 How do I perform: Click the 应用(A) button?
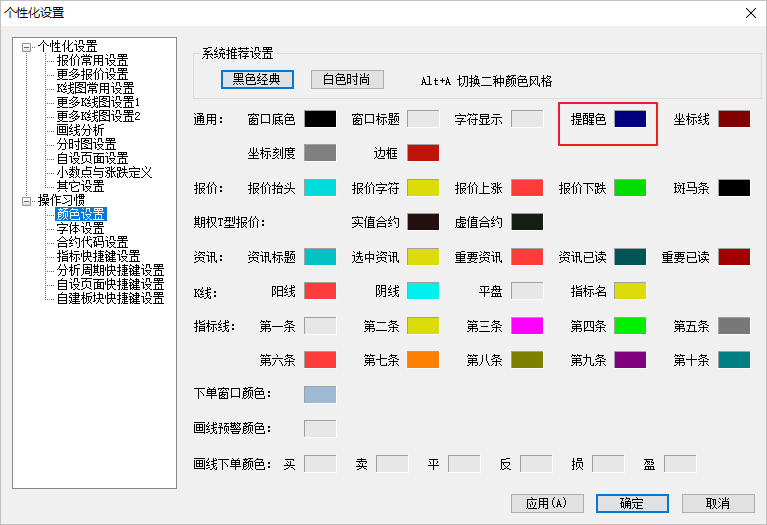[546, 503]
